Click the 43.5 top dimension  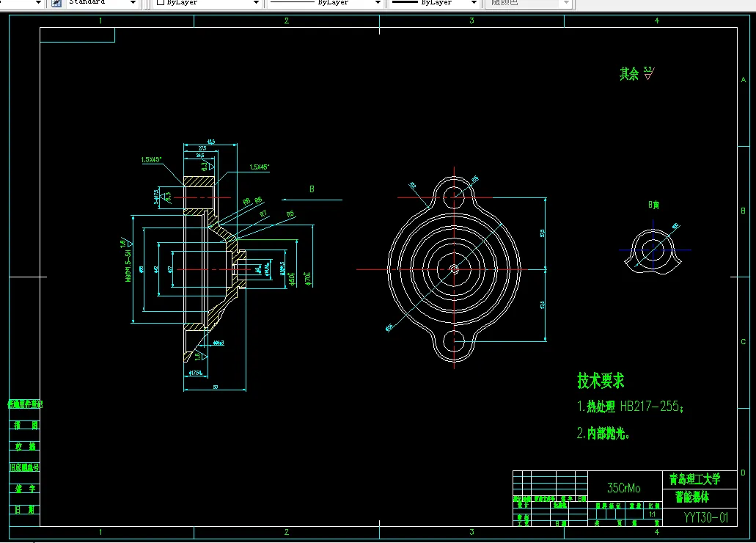[x=210, y=142]
